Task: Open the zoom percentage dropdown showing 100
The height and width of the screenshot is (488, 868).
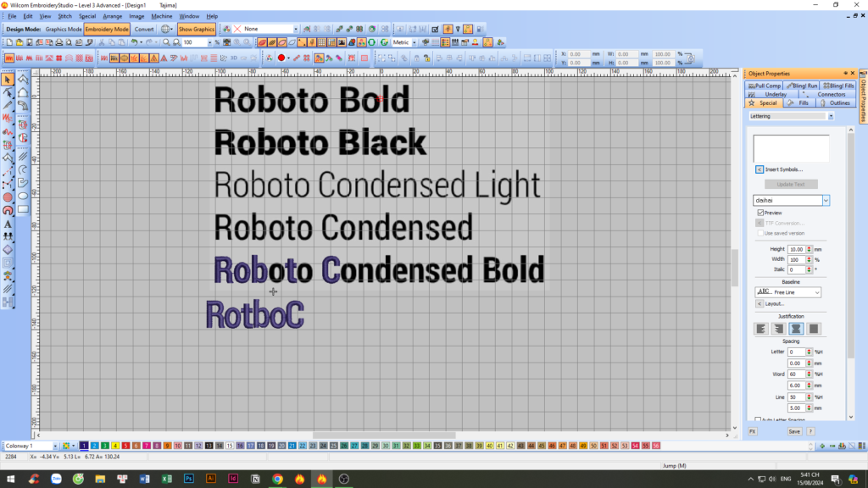Action: click(209, 42)
